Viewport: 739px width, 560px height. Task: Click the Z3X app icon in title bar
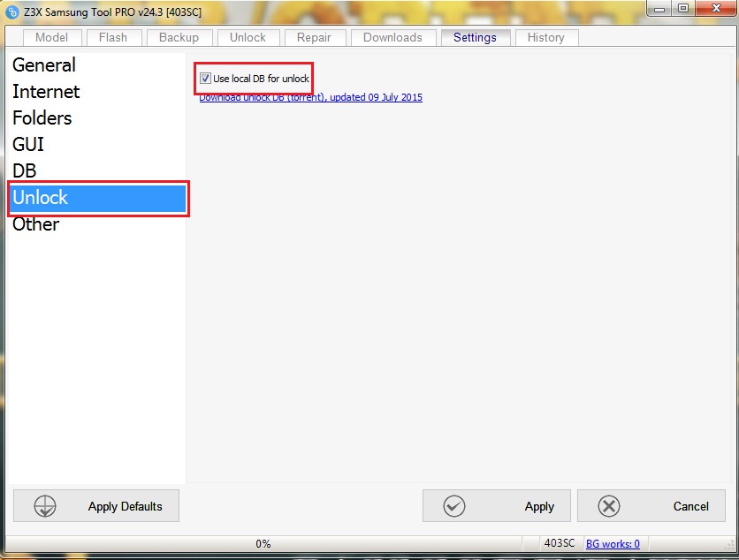click(x=12, y=11)
